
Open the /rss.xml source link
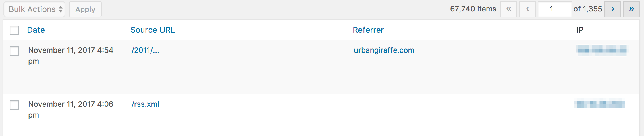145,104
